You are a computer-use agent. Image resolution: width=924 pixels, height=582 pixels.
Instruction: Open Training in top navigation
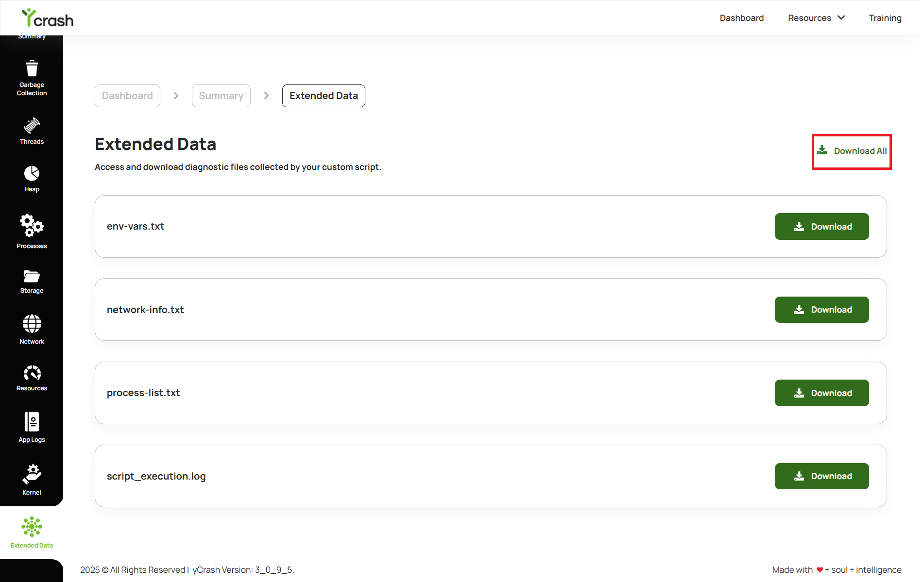(x=885, y=18)
